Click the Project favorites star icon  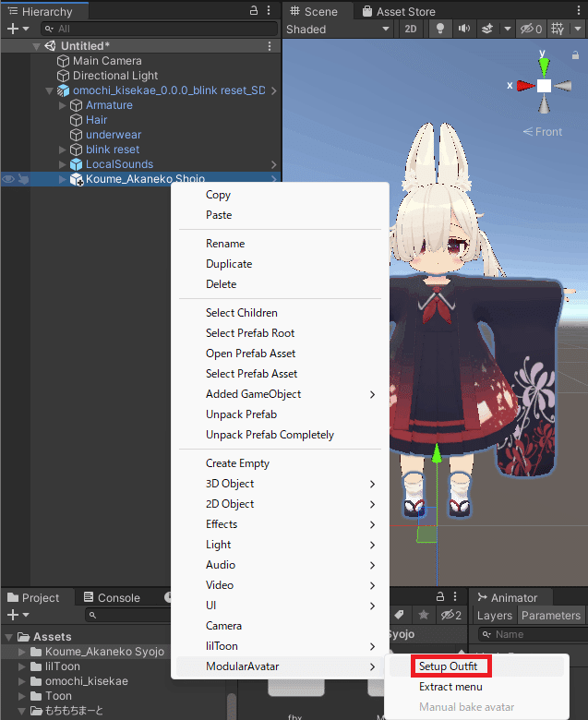(423, 615)
